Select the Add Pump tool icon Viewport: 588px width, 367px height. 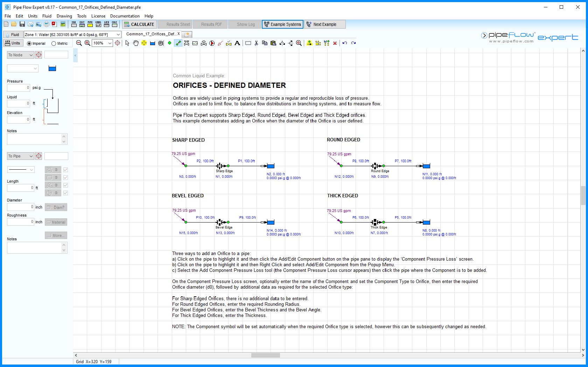(x=212, y=43)
